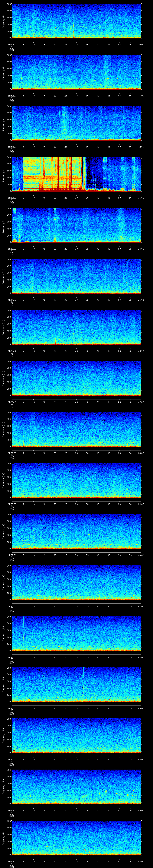Click the 21:42:00 start time label

click(12, 708)
